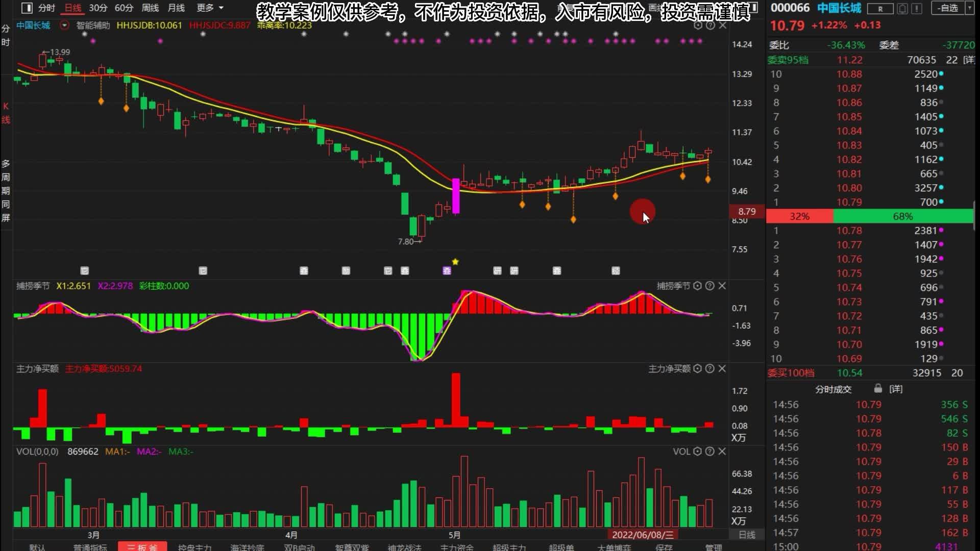The height and width of the screenshot is (551, 980).
Task: Toggle the R button beside 中国长城
Action: 880,9
